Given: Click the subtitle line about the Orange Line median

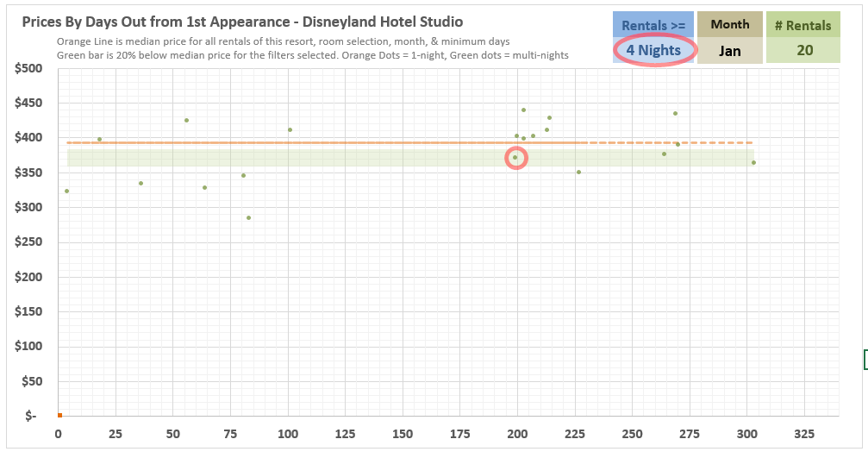Looking at the screenshot, I should coord(284,41).
